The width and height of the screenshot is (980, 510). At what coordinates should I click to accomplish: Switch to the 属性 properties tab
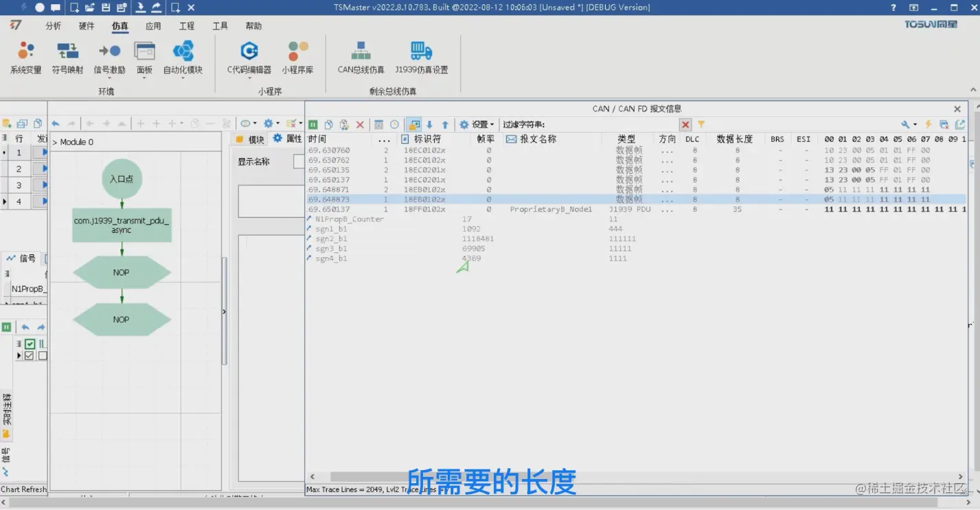click(287, 139)
